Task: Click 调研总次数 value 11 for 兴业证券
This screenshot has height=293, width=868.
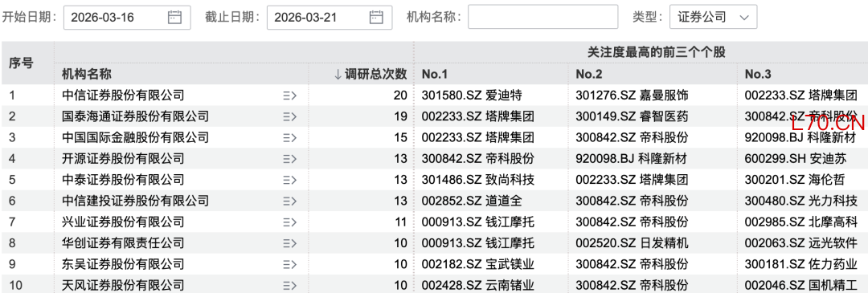Action: (400, 223)
